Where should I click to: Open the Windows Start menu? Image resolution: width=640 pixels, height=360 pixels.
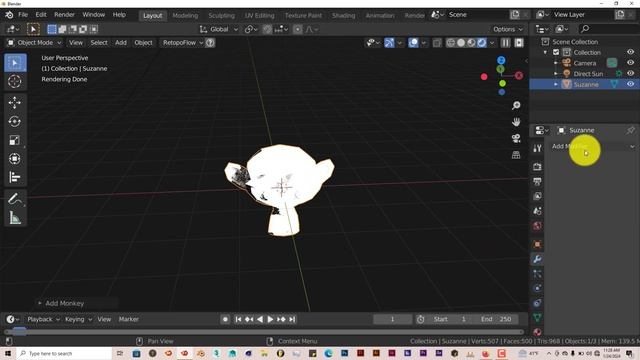8,353
